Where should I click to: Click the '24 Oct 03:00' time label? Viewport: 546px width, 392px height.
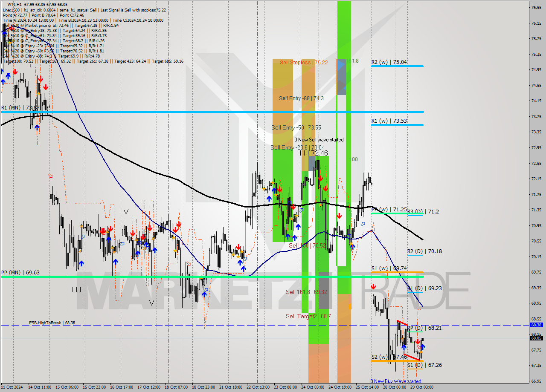point(314,387)
